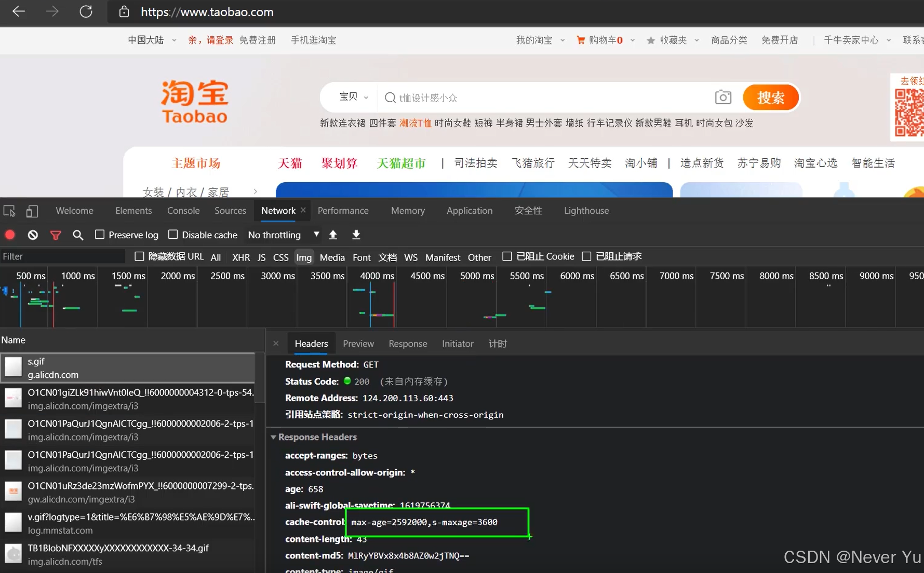Open the Welcome tab
This screenshot has height=573, width=924.
(74, 211)
